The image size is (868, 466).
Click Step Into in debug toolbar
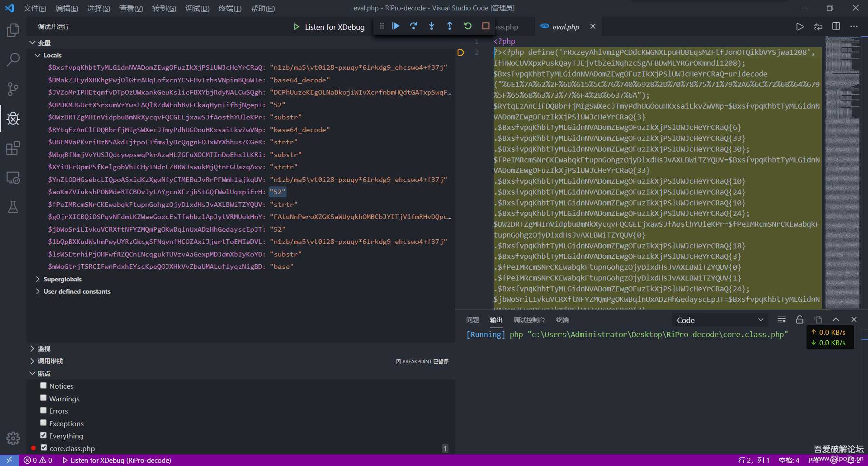tap(431, 26)
